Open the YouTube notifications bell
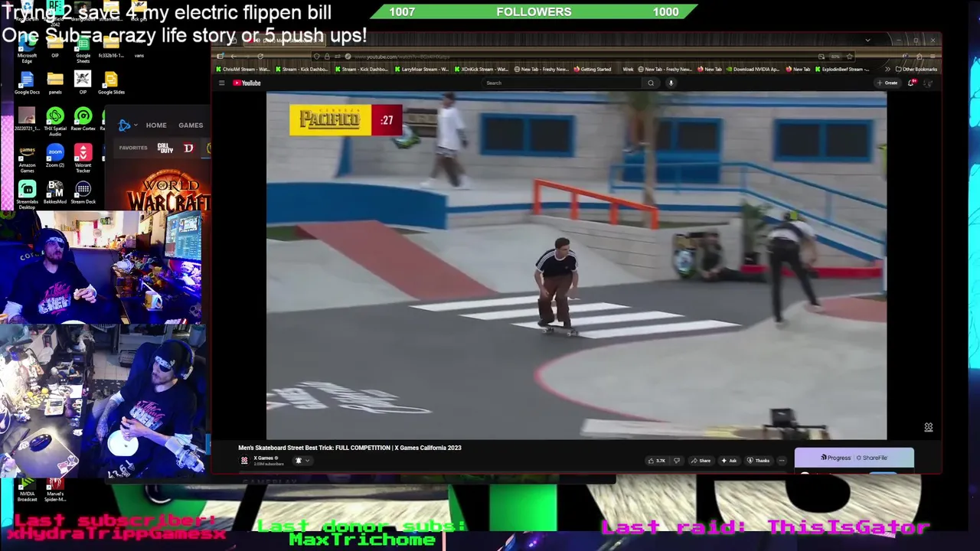Image resolution: width=980 pixels, height=551 pixels. click(911, 83)
